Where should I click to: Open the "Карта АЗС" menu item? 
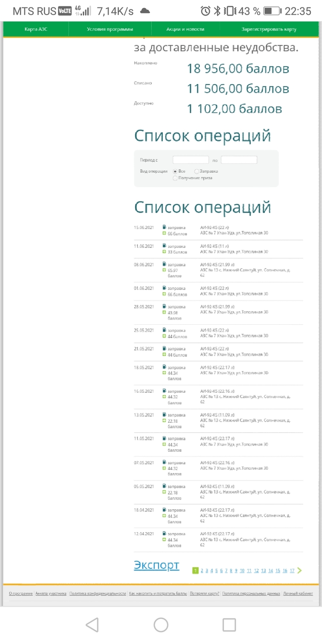(36, 29)
